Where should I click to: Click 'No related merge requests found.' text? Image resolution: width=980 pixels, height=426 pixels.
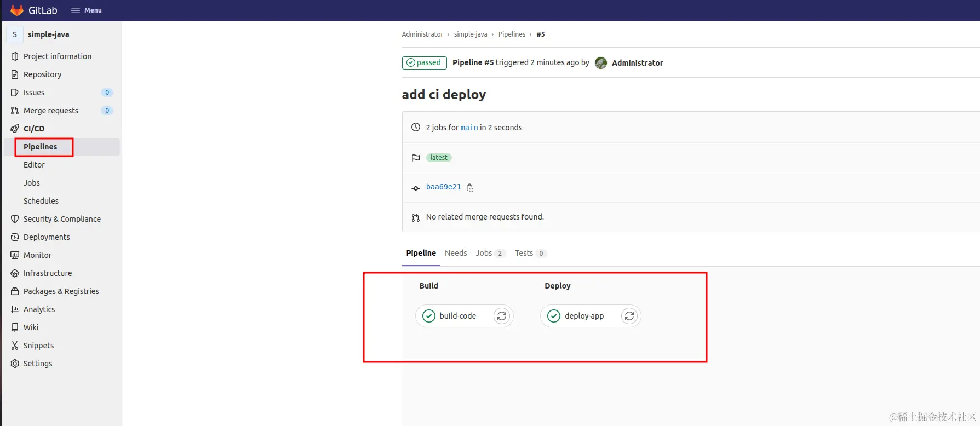coord(485,217)
